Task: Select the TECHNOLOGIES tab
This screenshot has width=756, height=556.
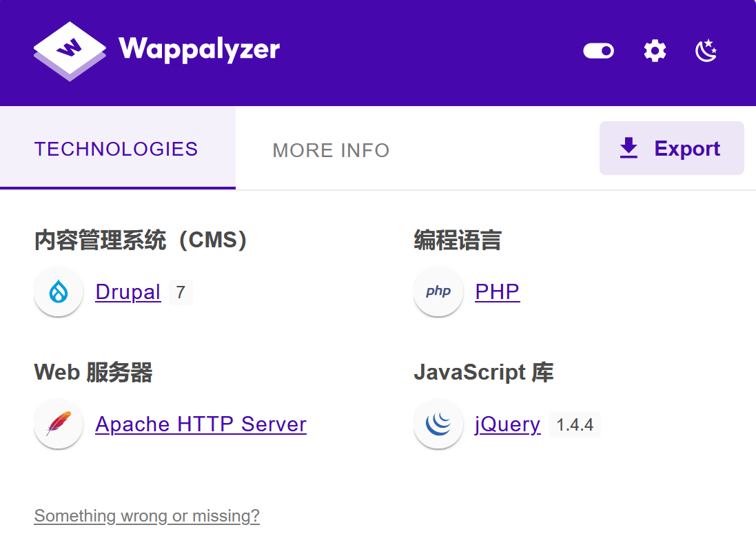Action: pyautogui.click(x=118, y=148)
